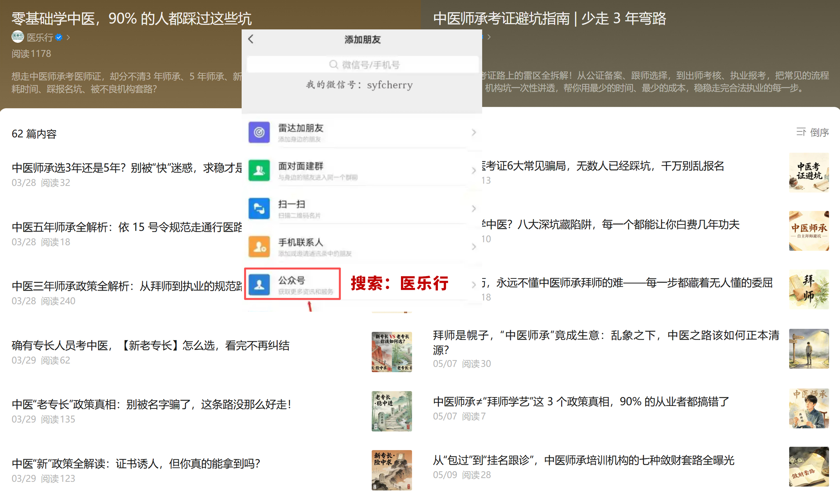Open article 拜师是幌子 中医师承竟成生意

[606, 342]
